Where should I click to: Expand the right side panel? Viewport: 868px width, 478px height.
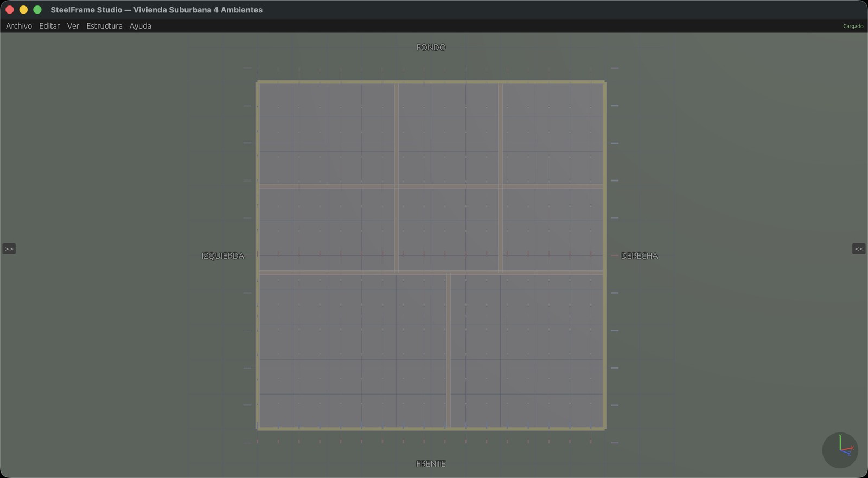859,249
